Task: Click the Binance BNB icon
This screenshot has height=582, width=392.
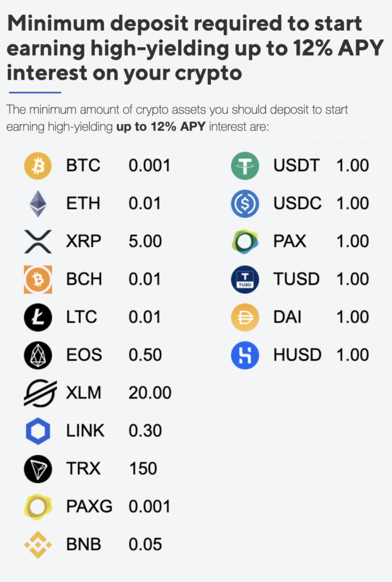Action: coord(38,544)
